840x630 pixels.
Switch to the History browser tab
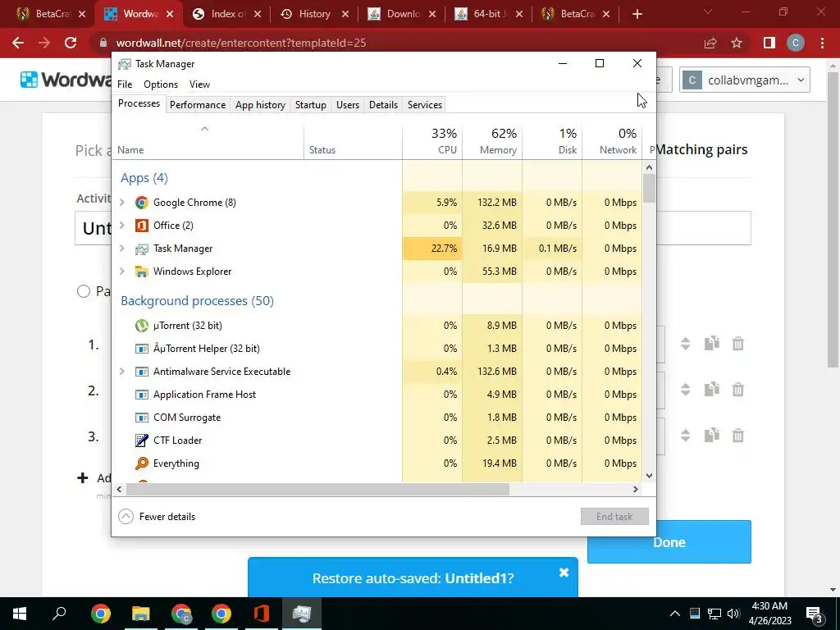[314, 14]
